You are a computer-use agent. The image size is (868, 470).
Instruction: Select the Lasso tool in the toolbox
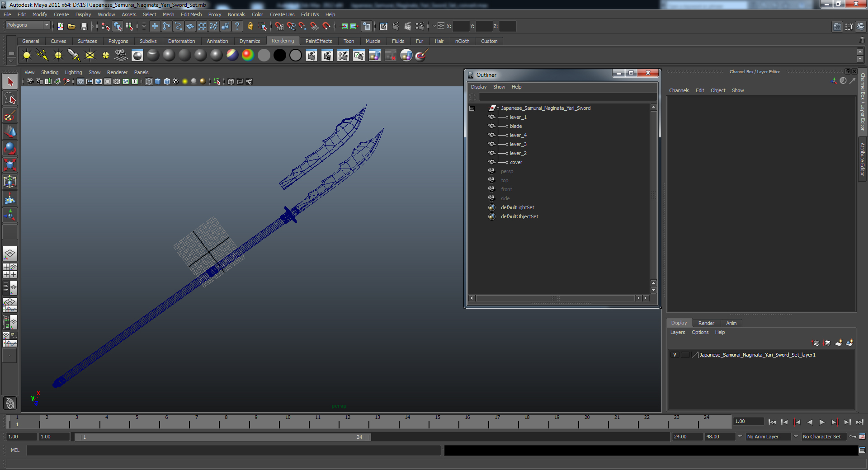pyautogui.click(x=10, y=99)
